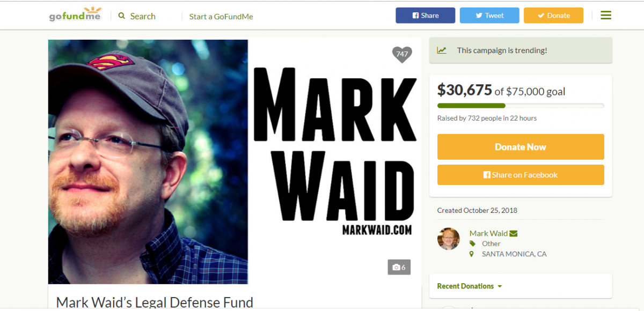Click the envelope icon next to Mark Waid
The image size is (644, 311).
(514, 233)
